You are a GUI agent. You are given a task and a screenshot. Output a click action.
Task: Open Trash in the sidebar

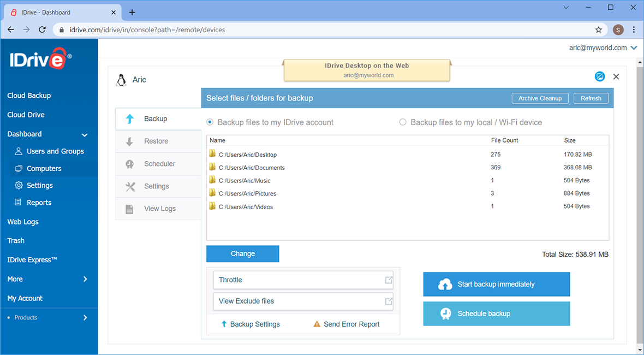pyautogui.click(x=16, y=240)
